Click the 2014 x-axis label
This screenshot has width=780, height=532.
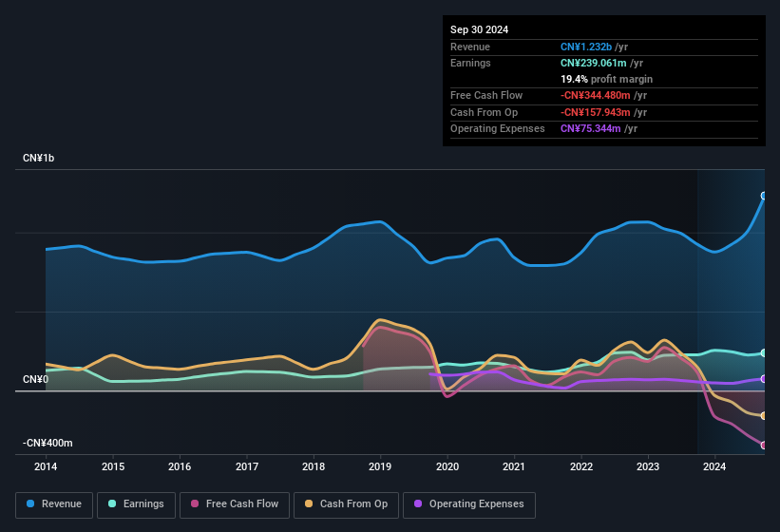tap(46, 466)
